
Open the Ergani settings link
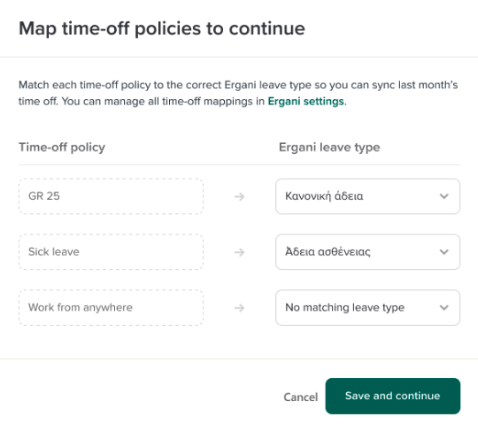tap(306, 101)
